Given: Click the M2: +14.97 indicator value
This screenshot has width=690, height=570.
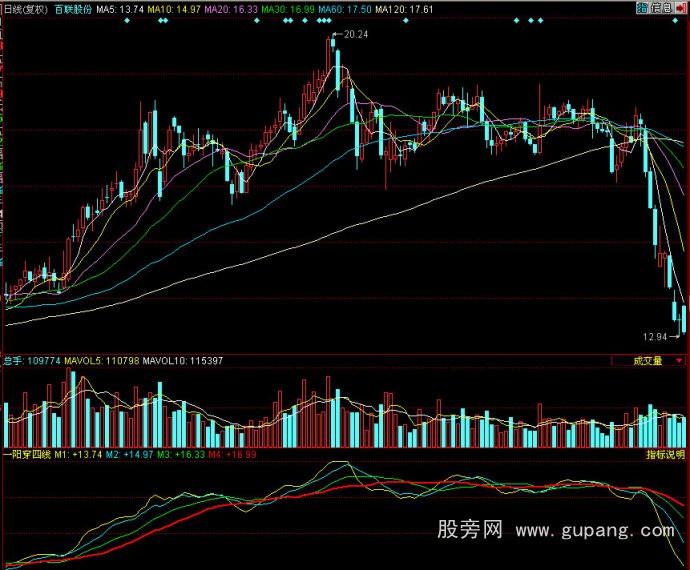Looking at the screenshot, I should pos(129,454).
